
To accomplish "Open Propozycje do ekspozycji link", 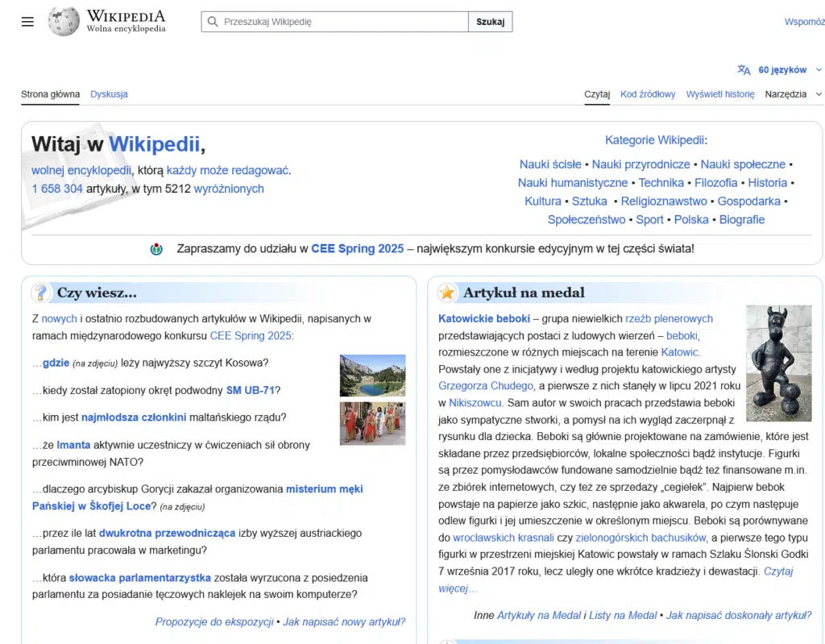I will click(x=214, y=622).
